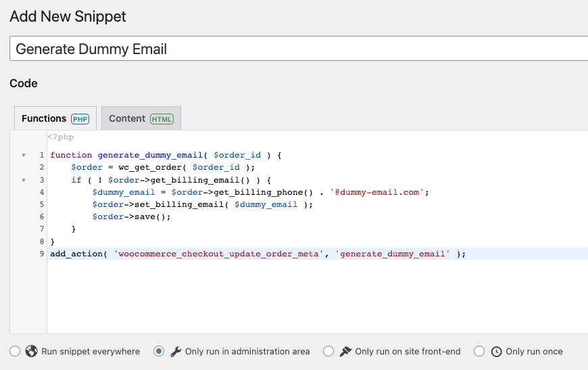Switch to the Functions tab

click(x=44, y=118)
